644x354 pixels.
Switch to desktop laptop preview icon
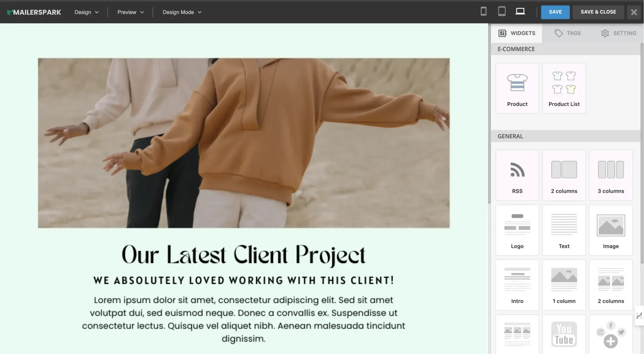[x=520, y=12]
